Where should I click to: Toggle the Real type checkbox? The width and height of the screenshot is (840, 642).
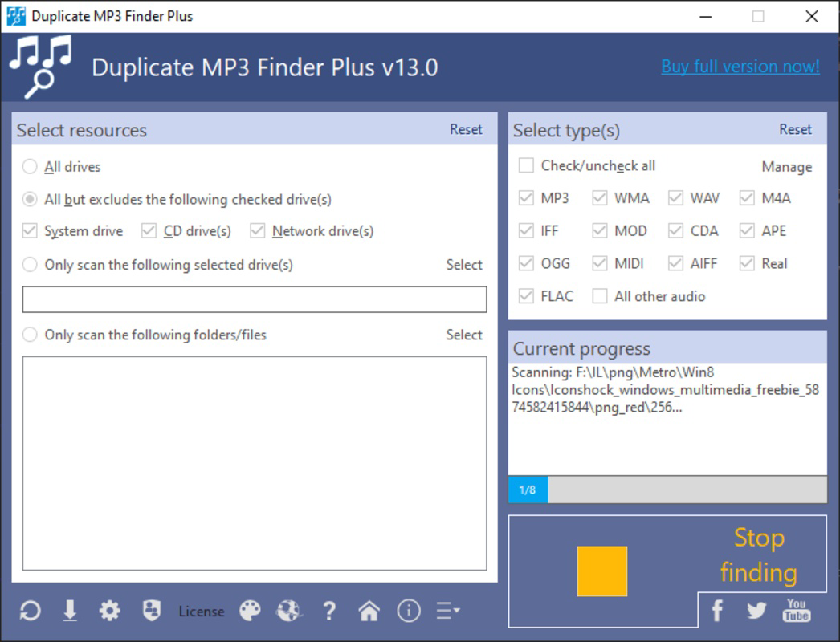point(747,263)
